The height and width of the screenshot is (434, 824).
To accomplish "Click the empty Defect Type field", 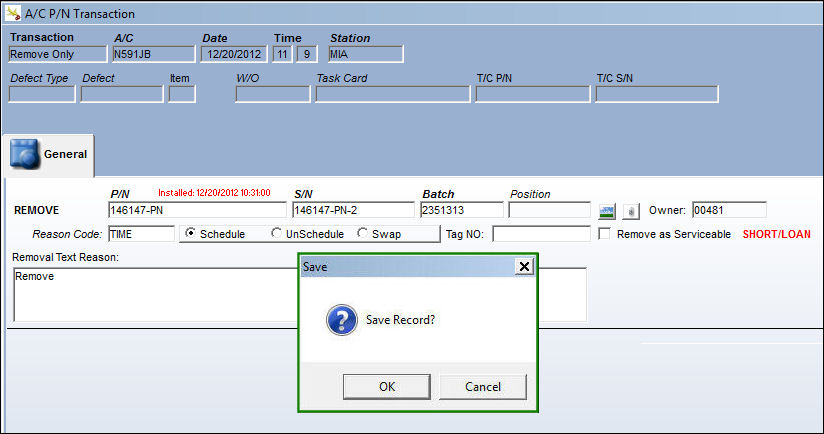I will pyautogui.click(x=42, y=94).
